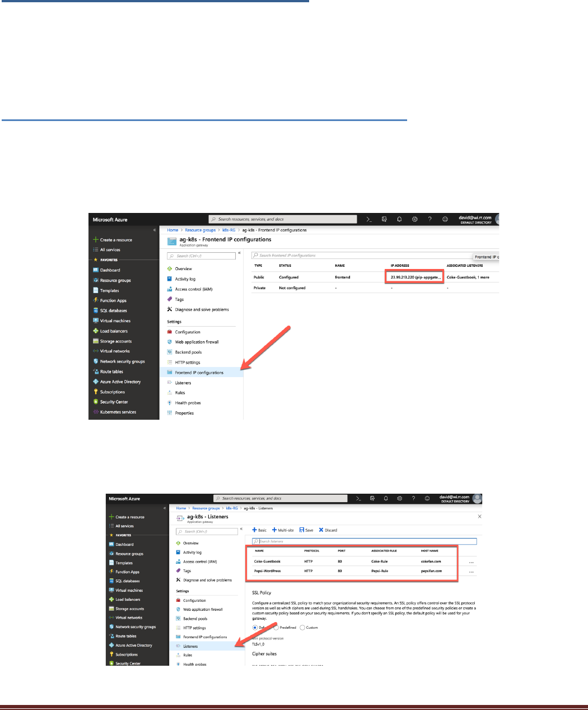Click feedback smiley in upper Frontend IP screenshot
This screenshot has height=710, width=588.
(x=445, y=220)
